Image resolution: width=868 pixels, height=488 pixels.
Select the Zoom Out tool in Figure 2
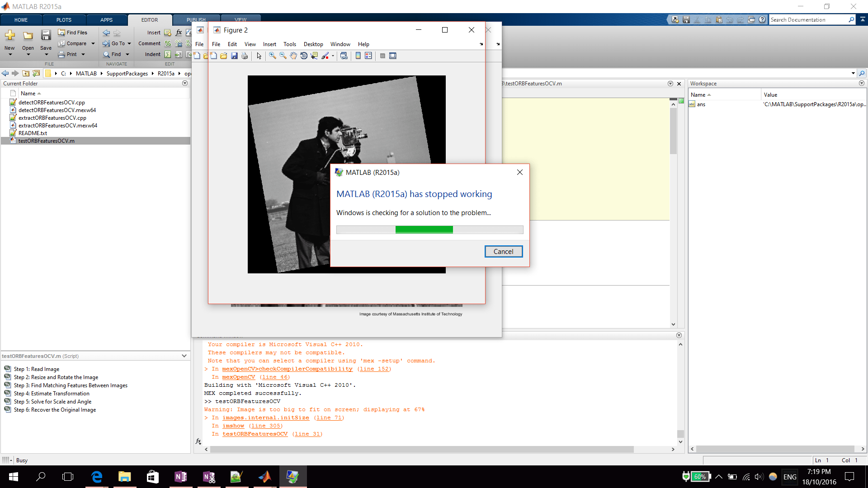pyautogui.click(x=282, y=56)
